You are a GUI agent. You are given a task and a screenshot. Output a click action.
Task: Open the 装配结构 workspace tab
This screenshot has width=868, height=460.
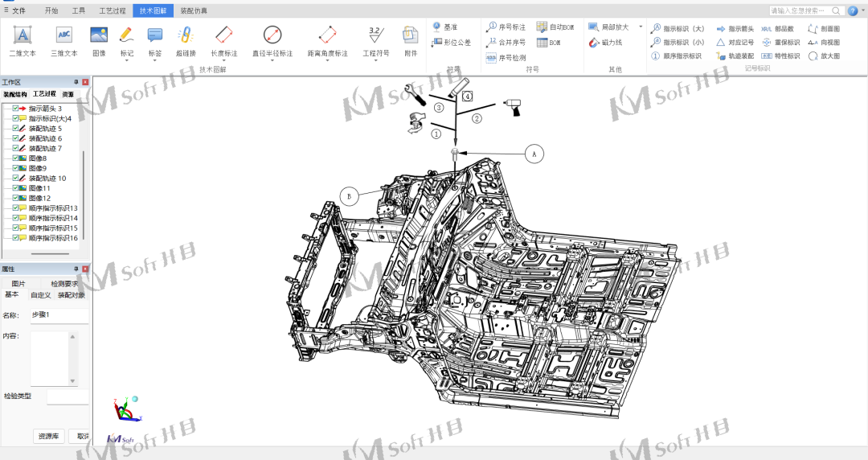click(14, 94)
